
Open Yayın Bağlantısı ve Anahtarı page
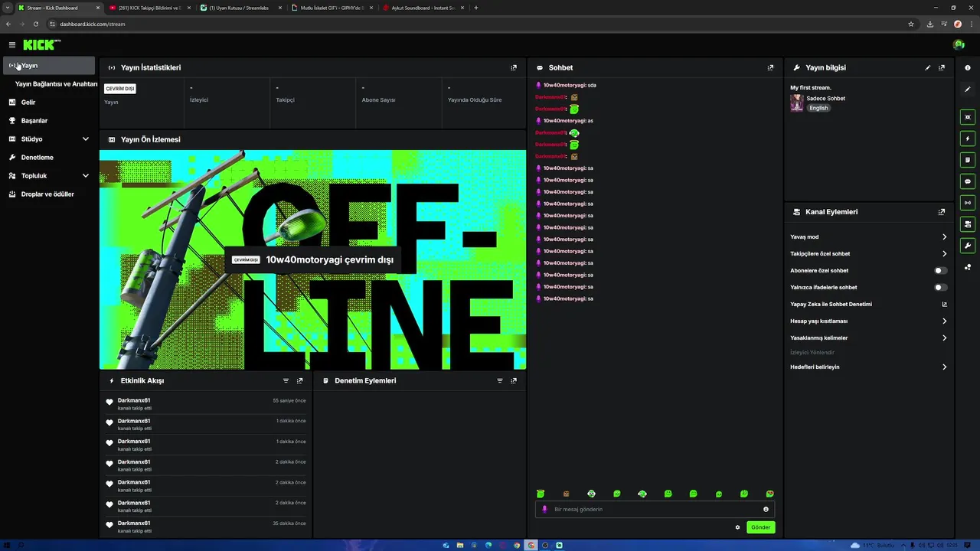click(56, 84)
